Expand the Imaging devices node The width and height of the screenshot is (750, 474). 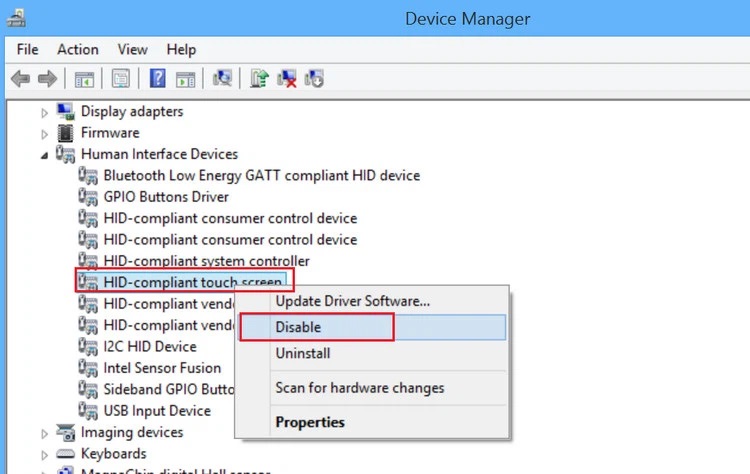(x=44, y=434)
